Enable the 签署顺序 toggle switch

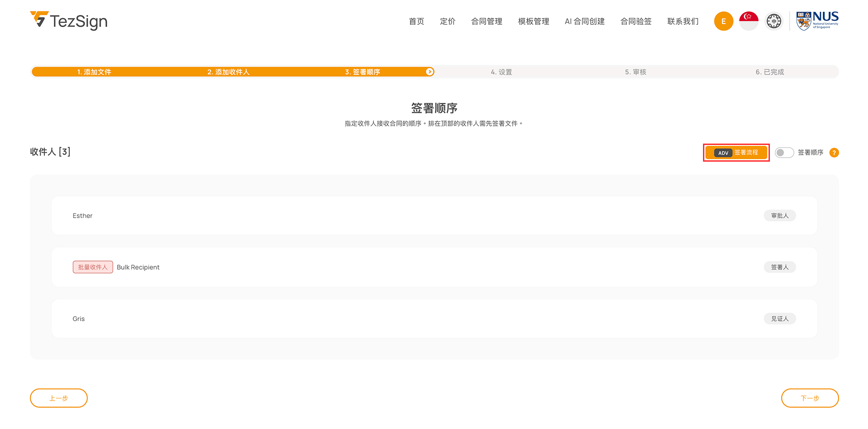point(784,153)
